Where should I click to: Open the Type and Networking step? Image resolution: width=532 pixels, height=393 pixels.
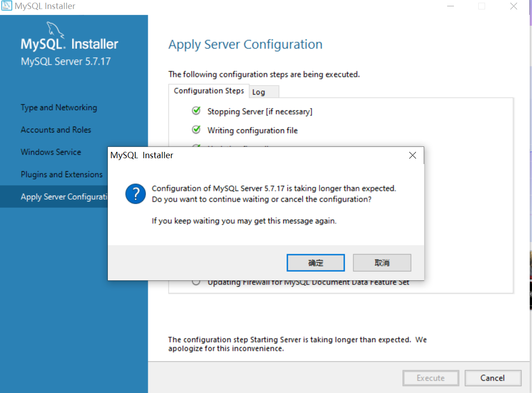[59, 107]
